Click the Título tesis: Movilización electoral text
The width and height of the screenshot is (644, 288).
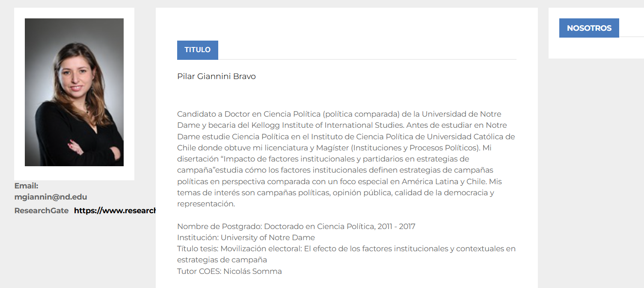[240, 249]
